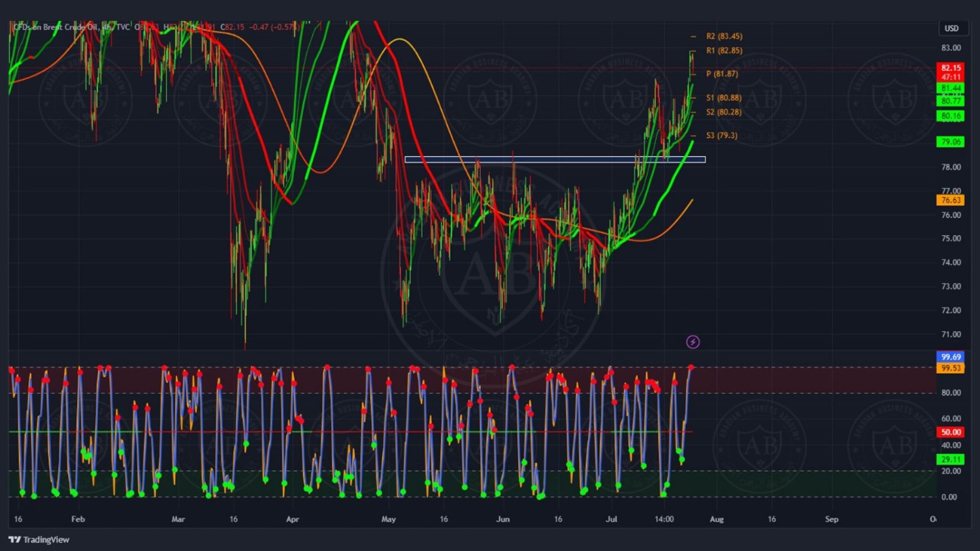
Task: Open the USD currency selector
Action: coord(951,28)
